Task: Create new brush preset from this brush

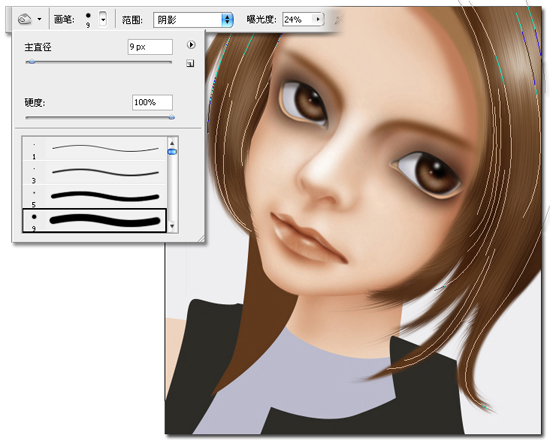Action: pos(190,63)
